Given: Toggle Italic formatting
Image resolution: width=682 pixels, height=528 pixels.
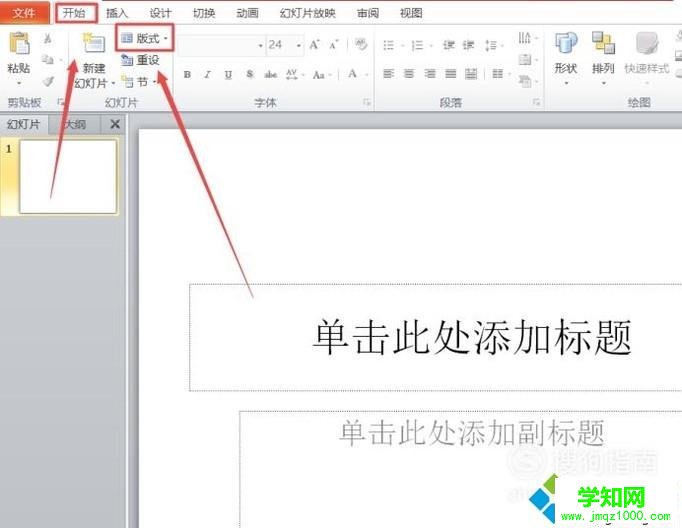Looking at the screenshot, I should [x=207, y=74].
